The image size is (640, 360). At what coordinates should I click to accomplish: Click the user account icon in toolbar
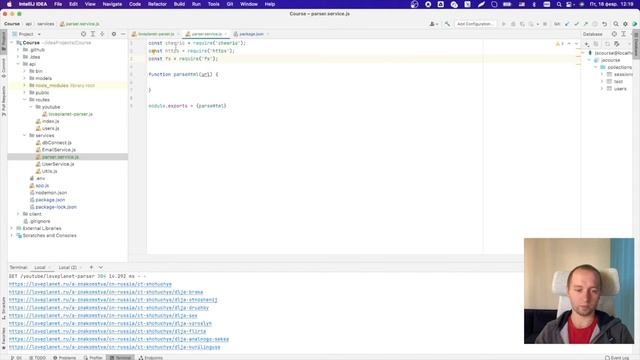(433, 24)
